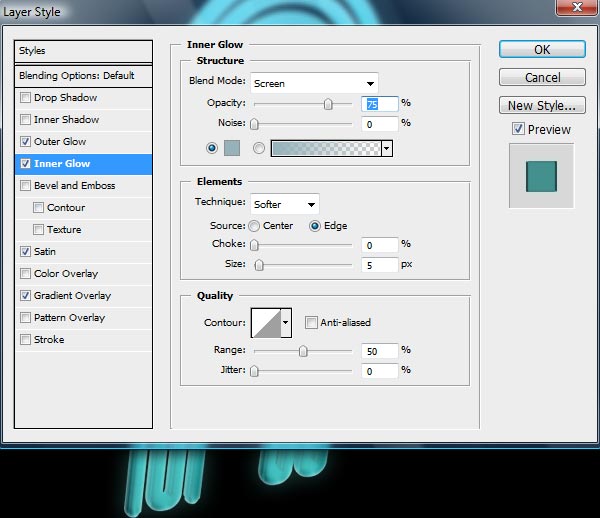Select the Outer Glow effect row
600x518 pixels.
(x=83, y=142)
